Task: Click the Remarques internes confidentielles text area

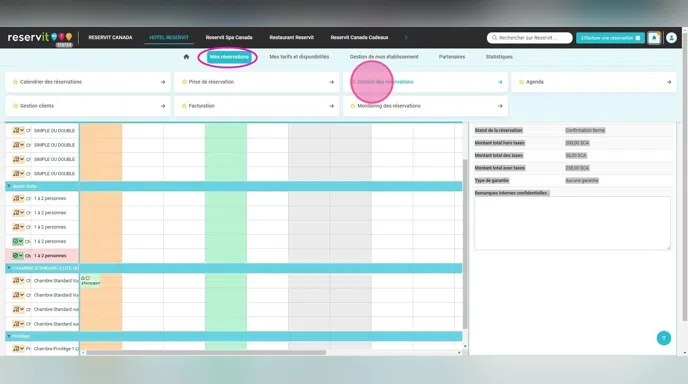Action: click(572, 223)
